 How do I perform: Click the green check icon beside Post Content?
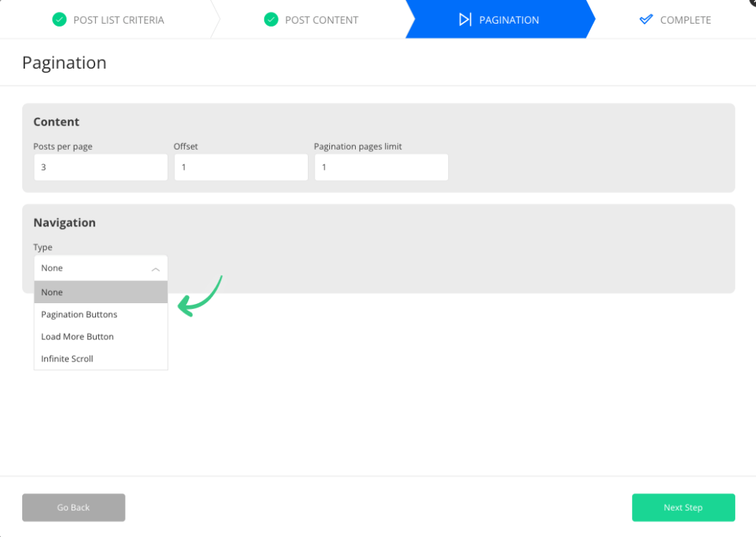point(271,20)
